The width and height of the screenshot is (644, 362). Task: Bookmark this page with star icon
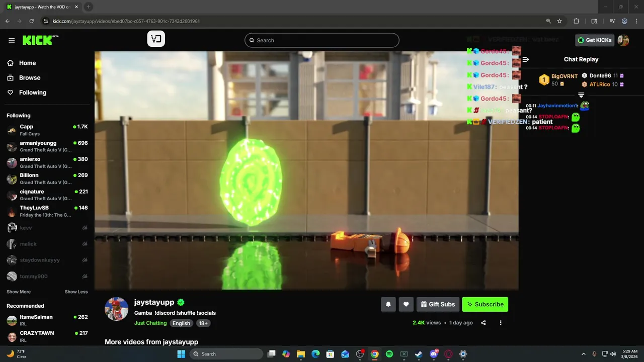click(x=559, y=21)
